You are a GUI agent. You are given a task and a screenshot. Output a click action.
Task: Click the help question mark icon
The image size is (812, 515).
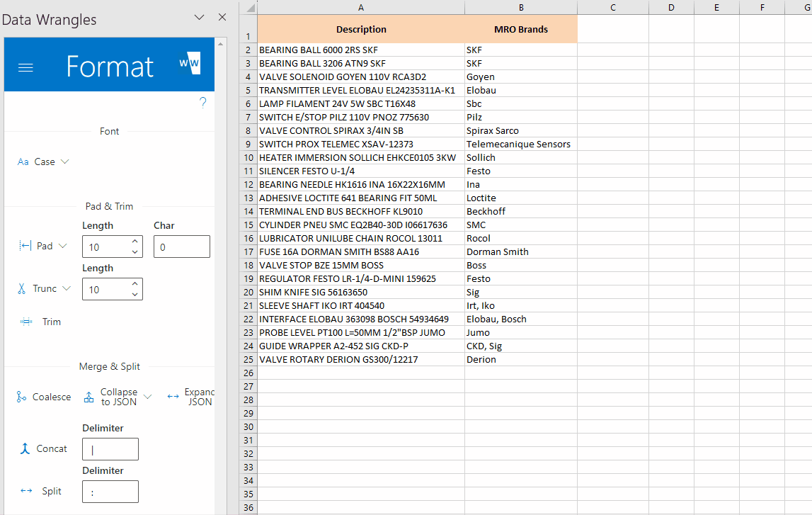[x=203, y=103]
